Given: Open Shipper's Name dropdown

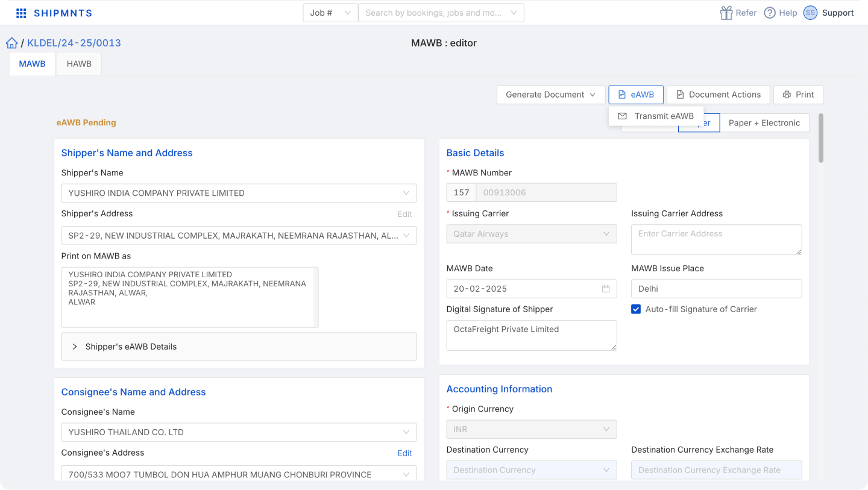Looking at the screenshot, I should click(x=239, y=193).
